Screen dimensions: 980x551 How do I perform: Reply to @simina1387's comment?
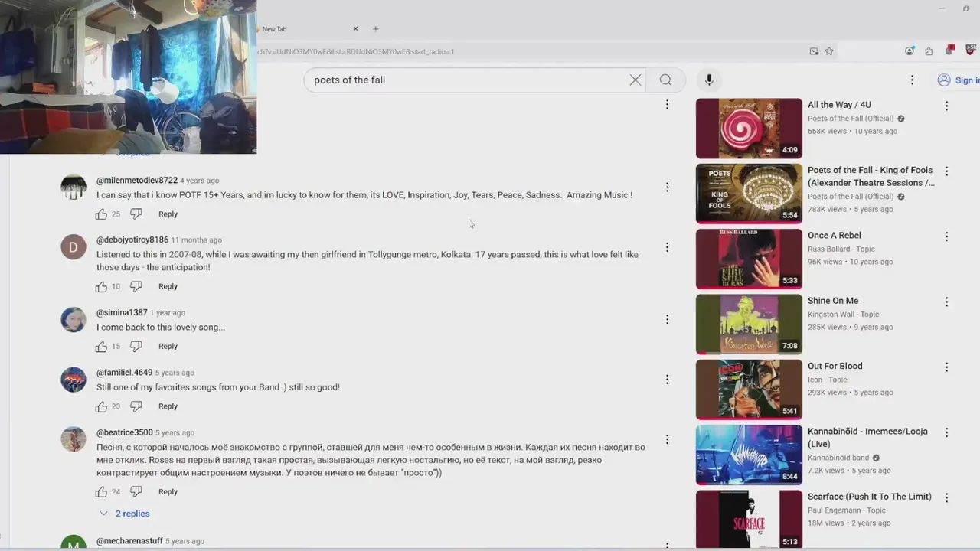[168, 346]
